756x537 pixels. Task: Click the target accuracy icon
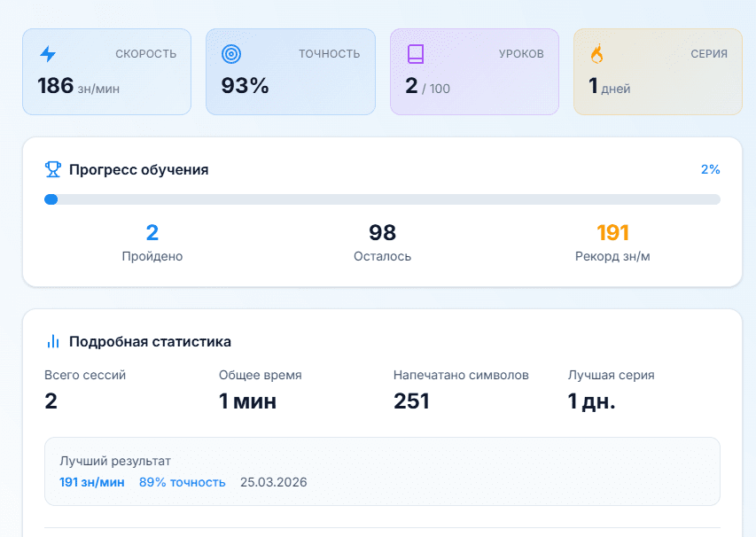coord(231,53)
